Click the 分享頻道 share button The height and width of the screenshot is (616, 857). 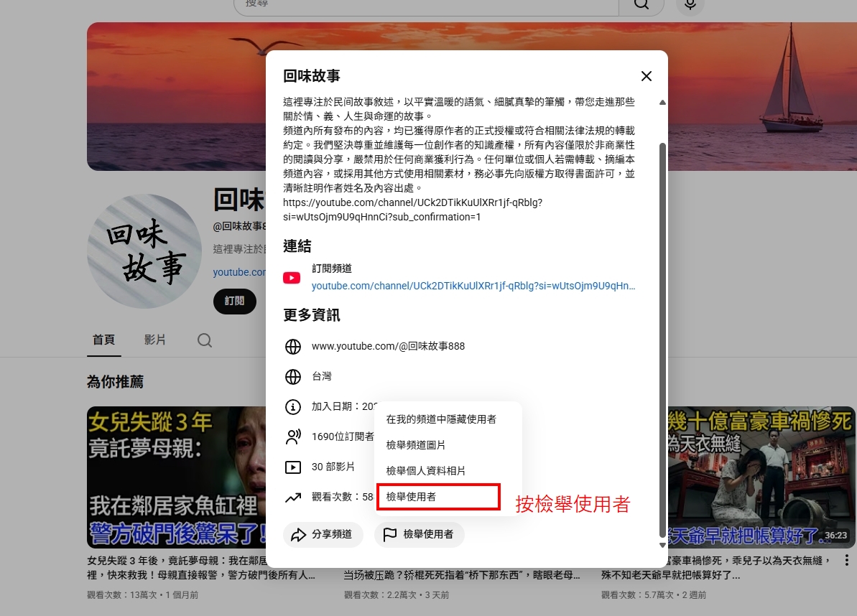[x=323, y=534]
